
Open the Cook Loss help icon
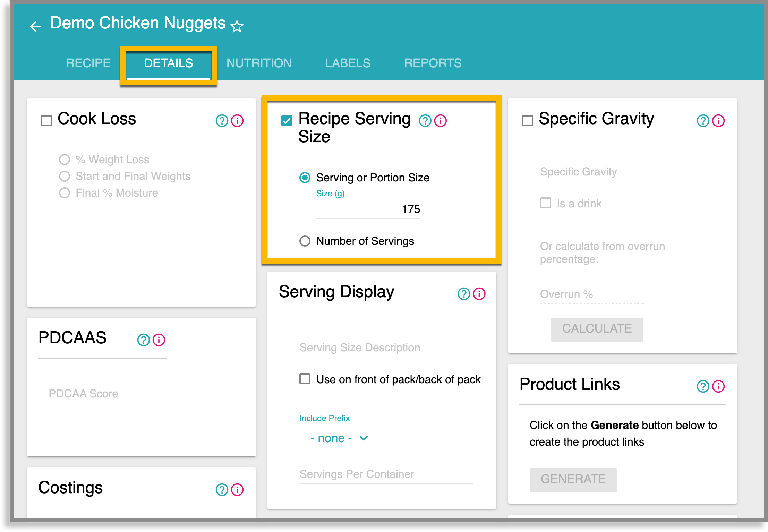click(x=222, y=121)
